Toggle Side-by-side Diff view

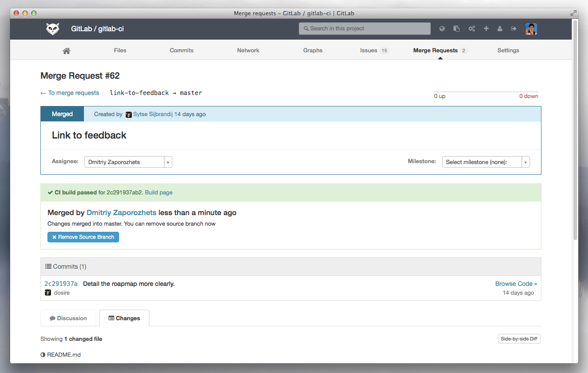tap(519, 339)
